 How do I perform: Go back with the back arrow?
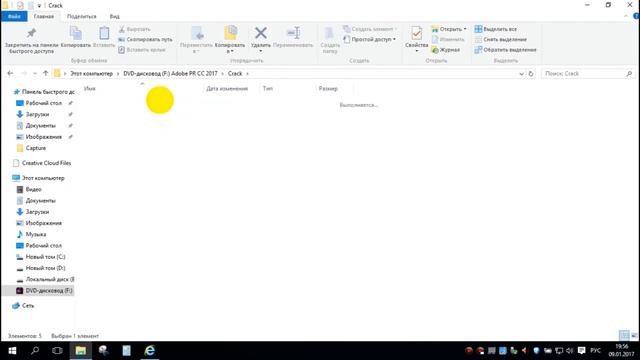click(x=10, y=73)
